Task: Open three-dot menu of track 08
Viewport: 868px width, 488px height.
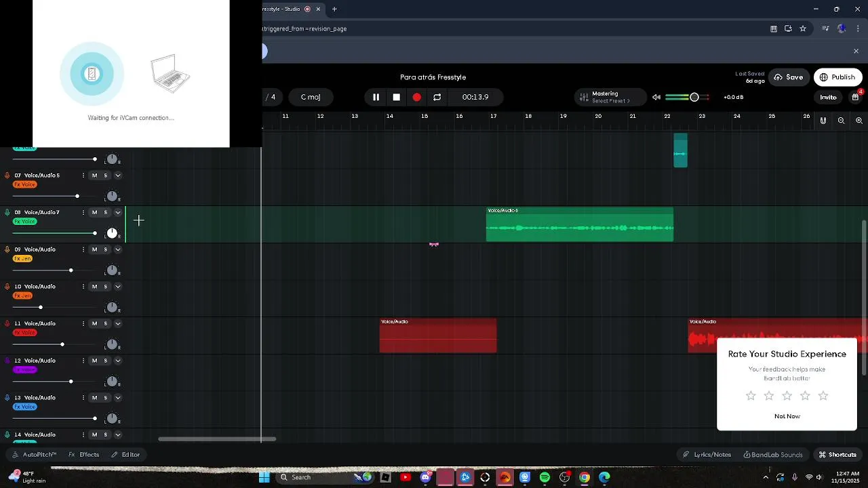Action: (83, 213)
